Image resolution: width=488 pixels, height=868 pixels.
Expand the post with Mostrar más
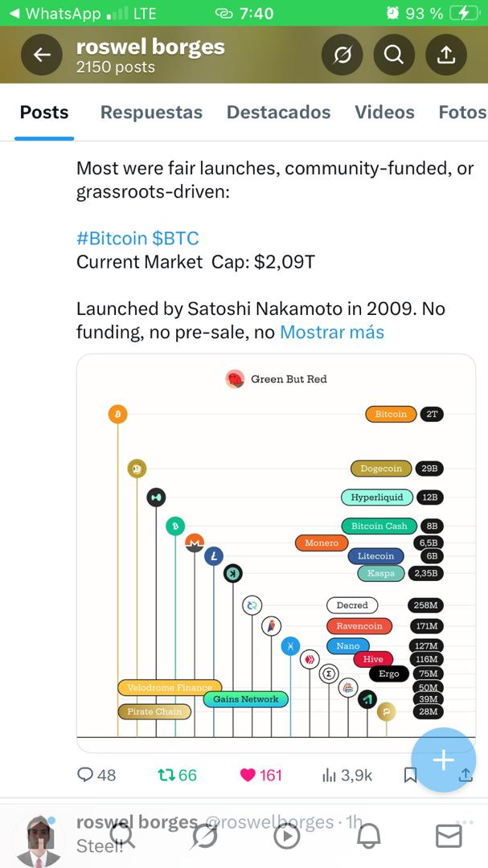tap(332, 332)
